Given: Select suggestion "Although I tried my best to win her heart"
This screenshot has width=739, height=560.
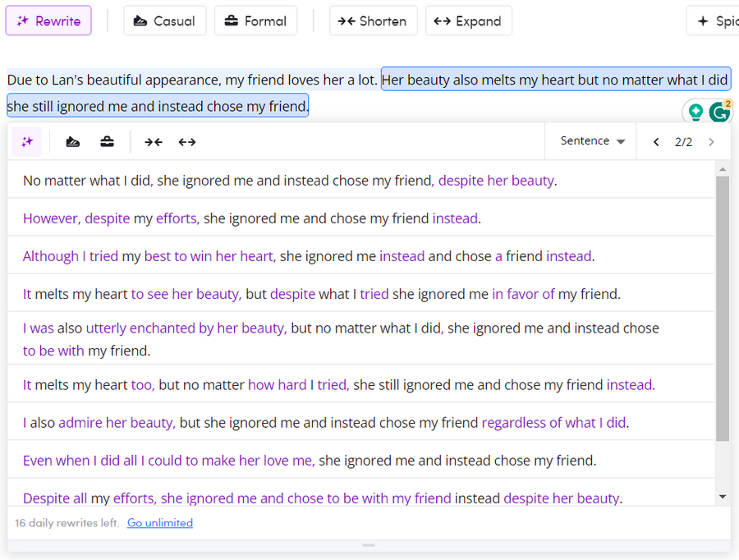Looking at the screenshot, I should coord(361,256).
